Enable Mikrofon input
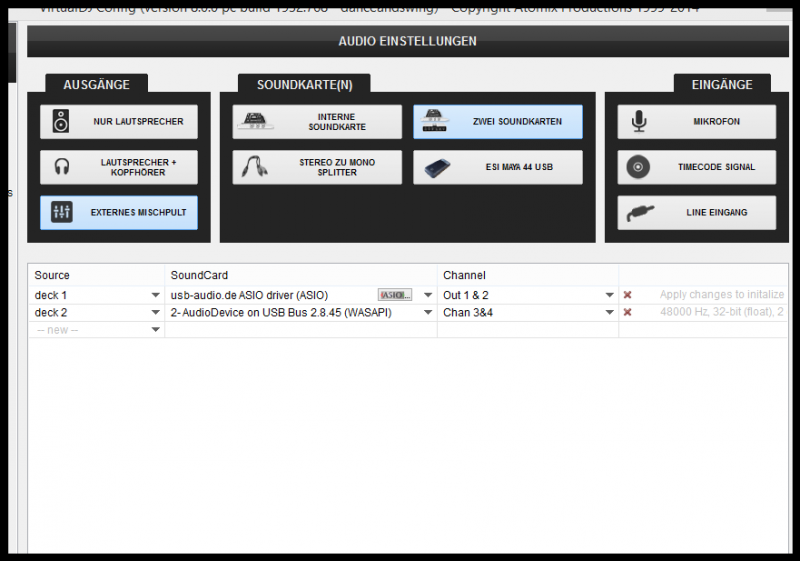 point(696,121)
